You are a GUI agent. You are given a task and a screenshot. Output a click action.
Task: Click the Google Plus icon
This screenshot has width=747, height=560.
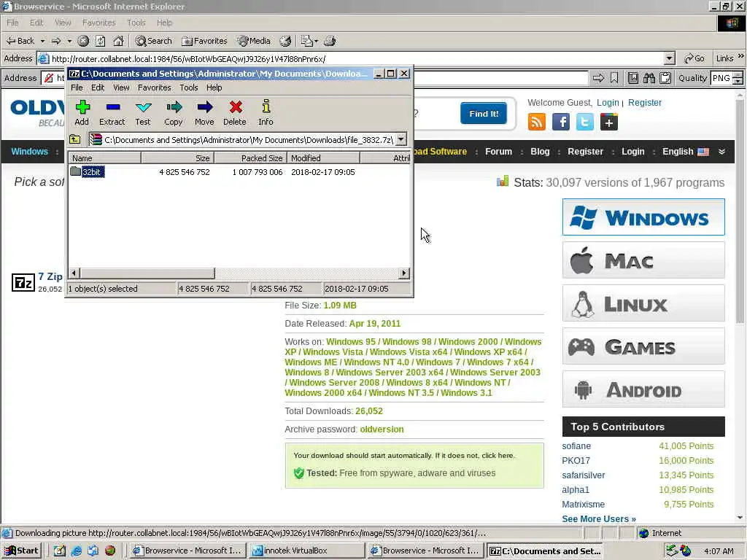pos(609,122)
